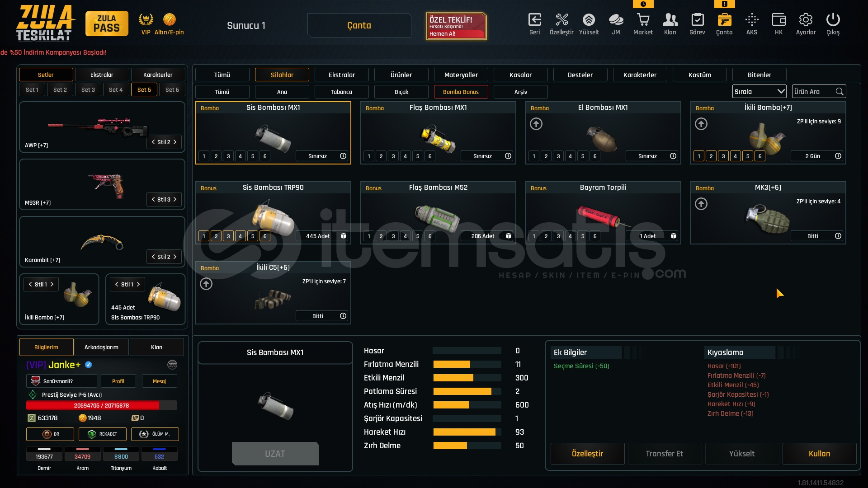Switch to the Materyaller tab

(x=461, y=75)
